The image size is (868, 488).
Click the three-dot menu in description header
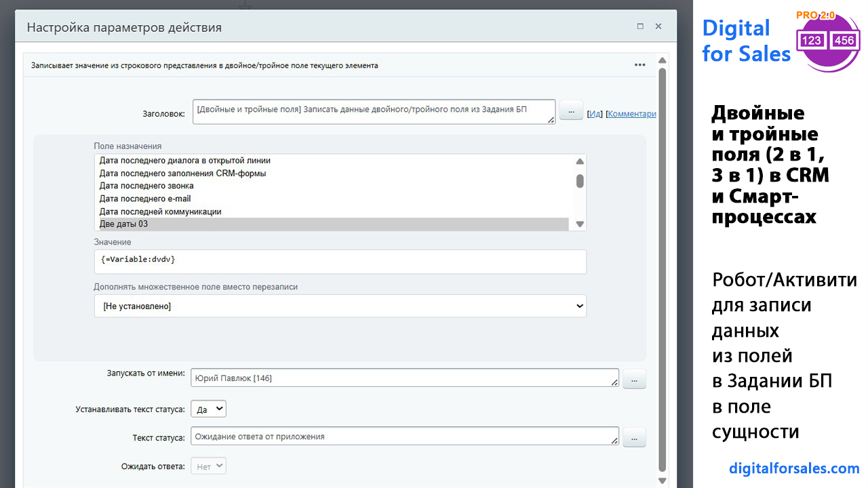point(639,65)
